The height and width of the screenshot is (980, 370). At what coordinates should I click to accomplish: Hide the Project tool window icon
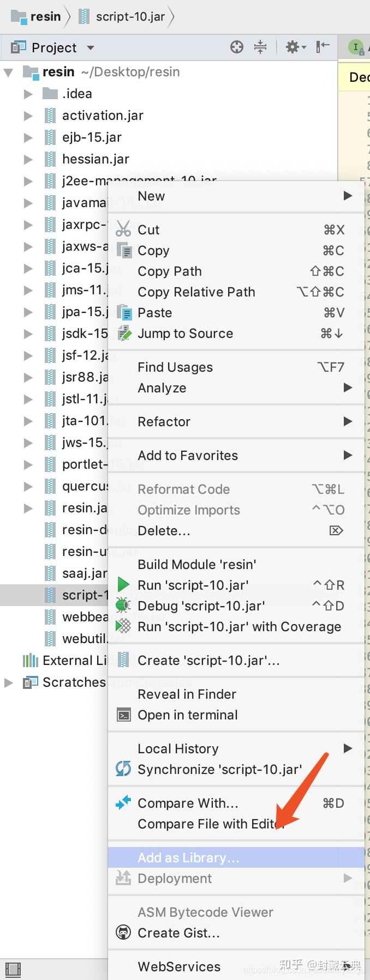click(x=322, y=47)
